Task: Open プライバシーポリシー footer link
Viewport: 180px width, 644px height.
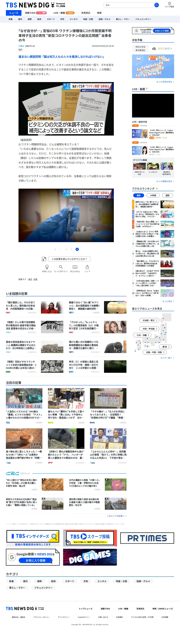Action: click(x=41, y=617)
